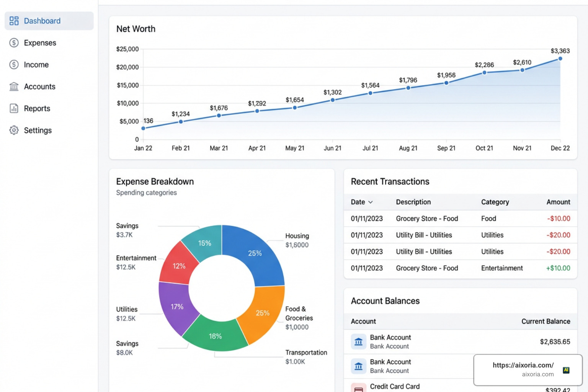Click the Category column header
Screen dimensions: 588x392
click(495, 202)
